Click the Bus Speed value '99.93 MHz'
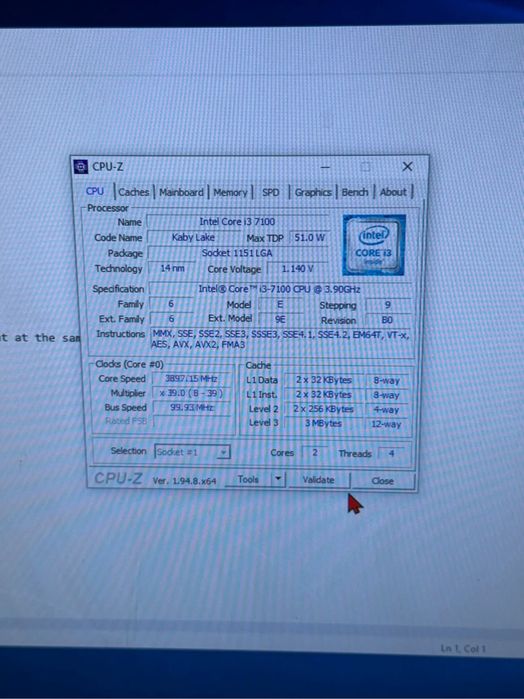The width and height of the screenshot is (524, 699). (x=192, y=407)
